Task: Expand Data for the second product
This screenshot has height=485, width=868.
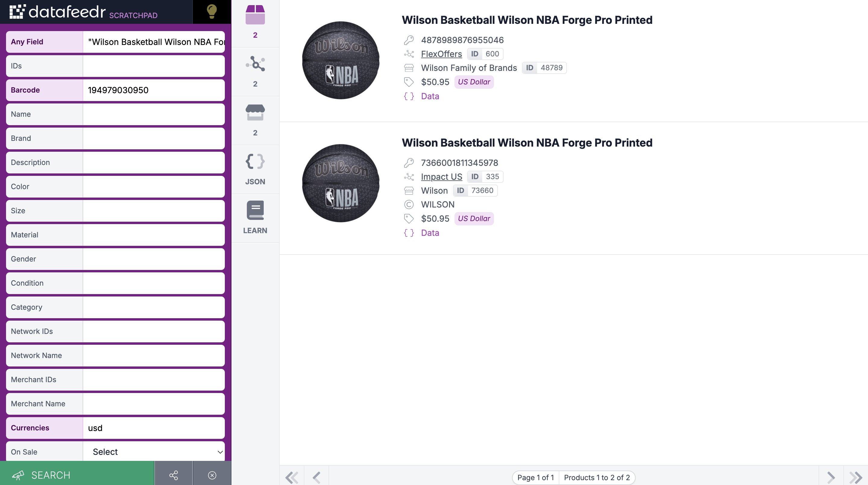Action: (x=430, y=233)
